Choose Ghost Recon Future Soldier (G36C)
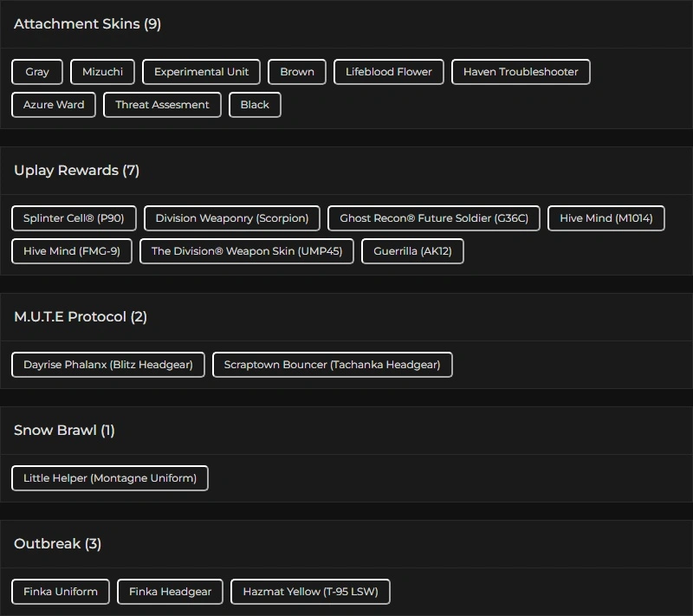The width and height of the screenshot is (693, 616). pos(434,218)
